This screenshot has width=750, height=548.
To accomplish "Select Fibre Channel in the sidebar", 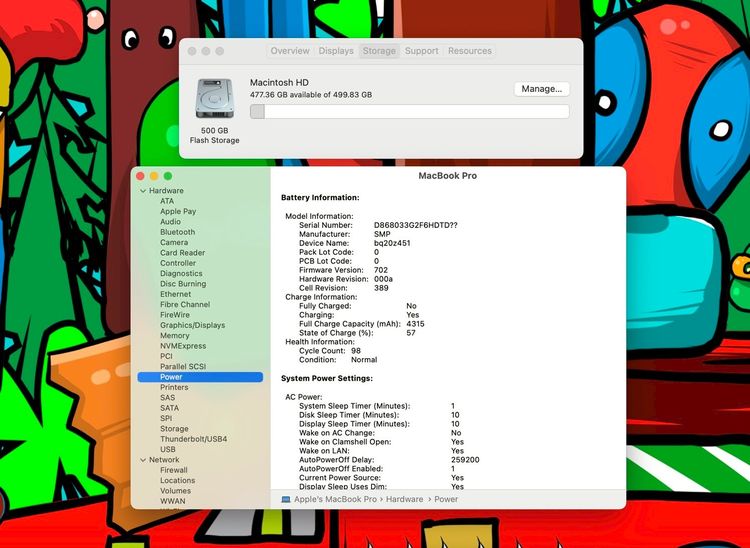I will click(x=185, y=305).
